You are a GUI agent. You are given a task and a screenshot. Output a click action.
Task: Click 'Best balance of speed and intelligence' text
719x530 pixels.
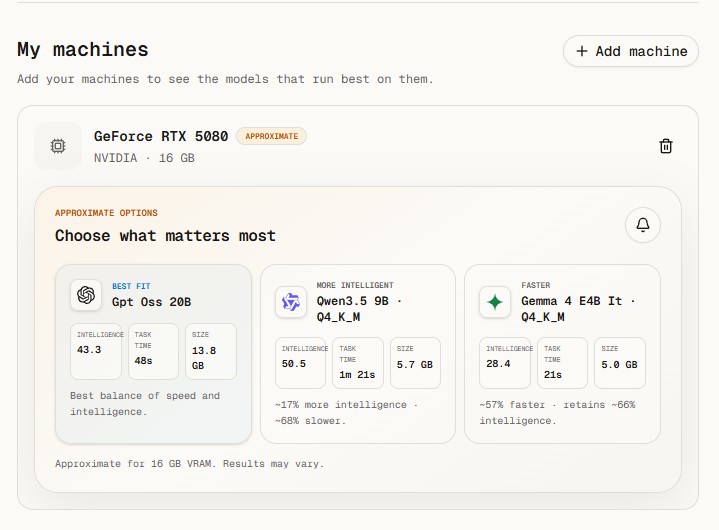tap(145, 403)
